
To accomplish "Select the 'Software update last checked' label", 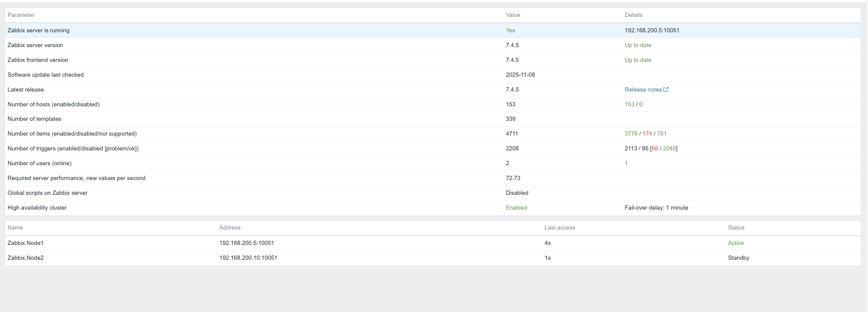I will [45, 75].
